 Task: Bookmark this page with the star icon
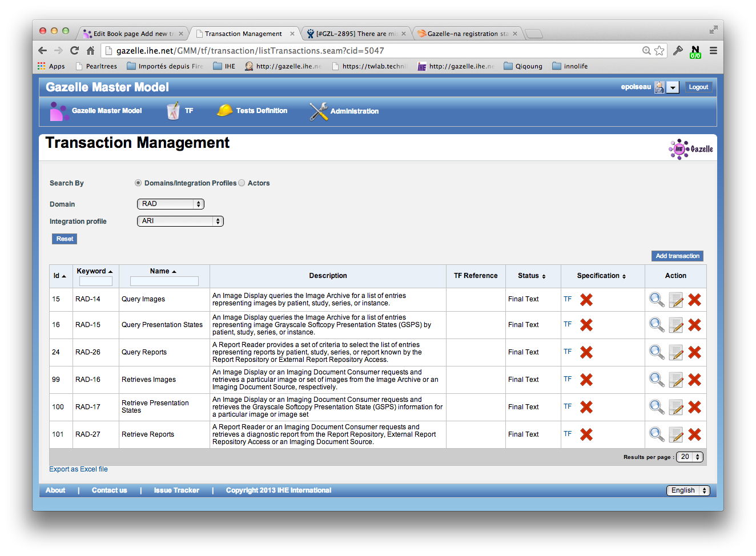(x=660, y=51)
